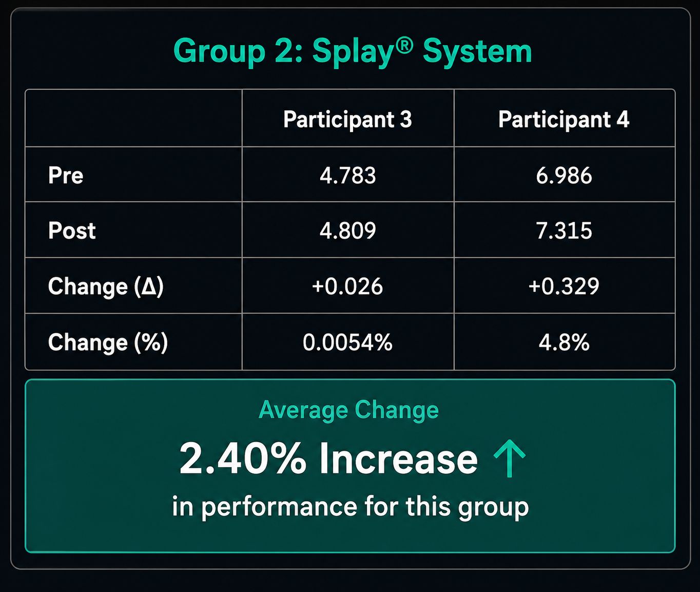
Task: Click the green upward arrow icon
Action: pos(510,458)
